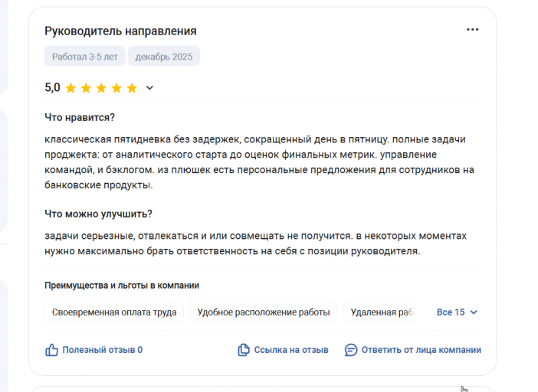Click the first rating star
The width and height of the screenshot is (538, 392).
point(71,88)
